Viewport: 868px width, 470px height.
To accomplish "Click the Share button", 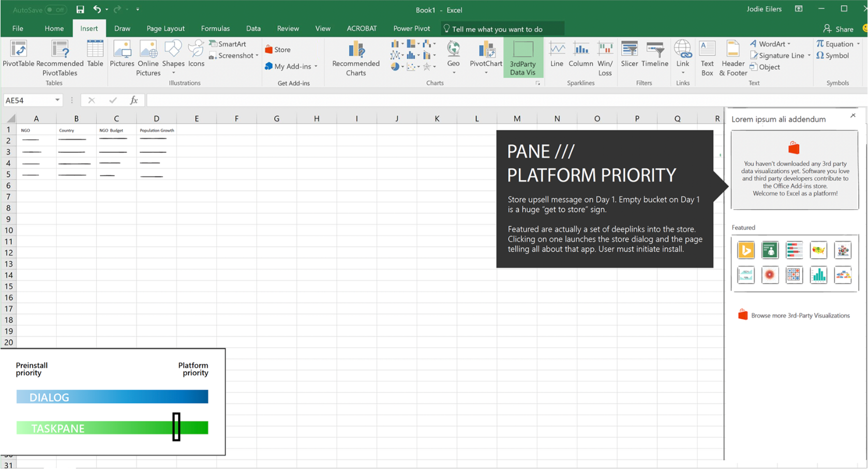I will point(839,29).
